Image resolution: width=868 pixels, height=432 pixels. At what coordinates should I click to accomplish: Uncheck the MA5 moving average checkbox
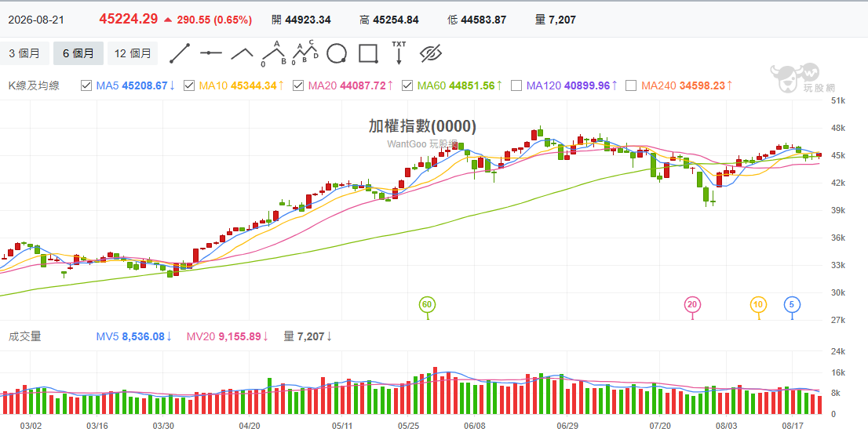click(86, 85)
